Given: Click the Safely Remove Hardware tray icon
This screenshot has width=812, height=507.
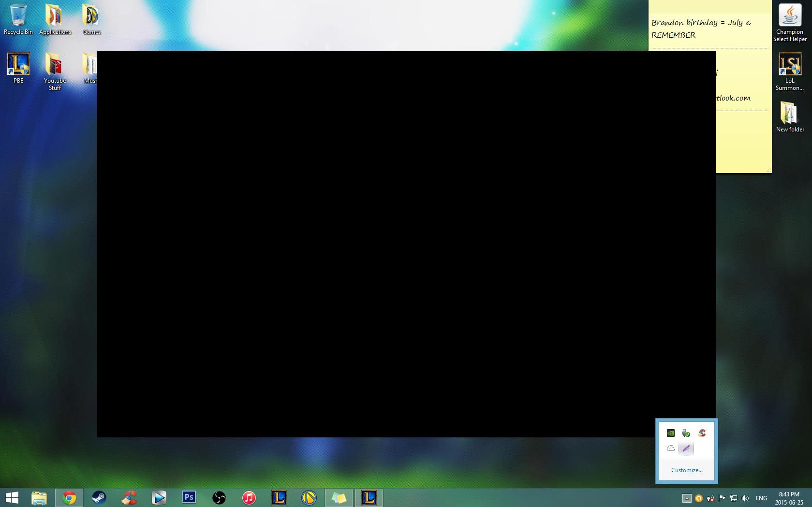Looking at the screenshot, I should point(686,433).
